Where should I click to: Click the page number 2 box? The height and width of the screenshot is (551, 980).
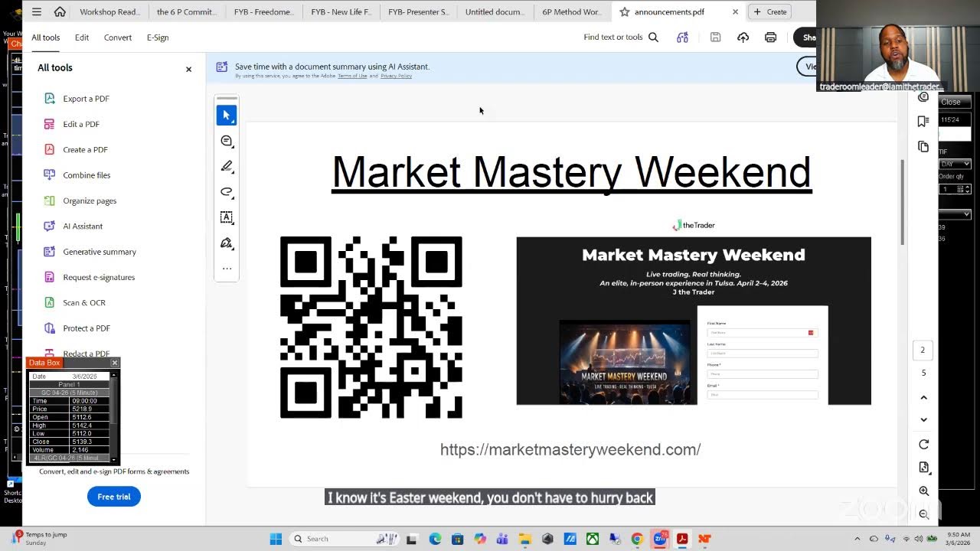(923, 350)
